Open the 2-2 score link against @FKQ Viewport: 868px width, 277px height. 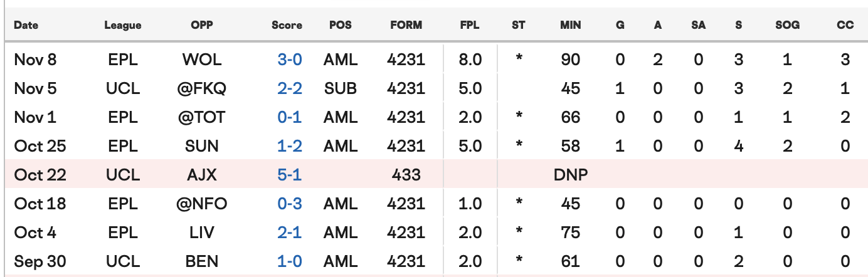click(289, 88)
